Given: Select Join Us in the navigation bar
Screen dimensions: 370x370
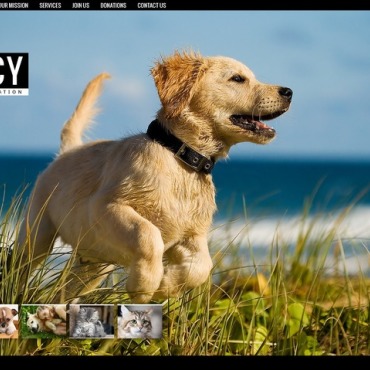Looking at the screenshot, I should click(x=81, y=5).
